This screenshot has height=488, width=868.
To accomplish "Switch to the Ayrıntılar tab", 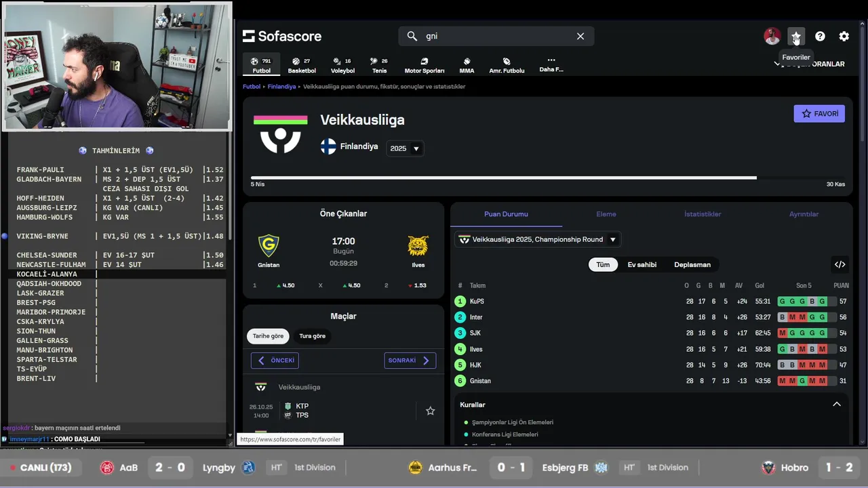I will coord(804,214).
